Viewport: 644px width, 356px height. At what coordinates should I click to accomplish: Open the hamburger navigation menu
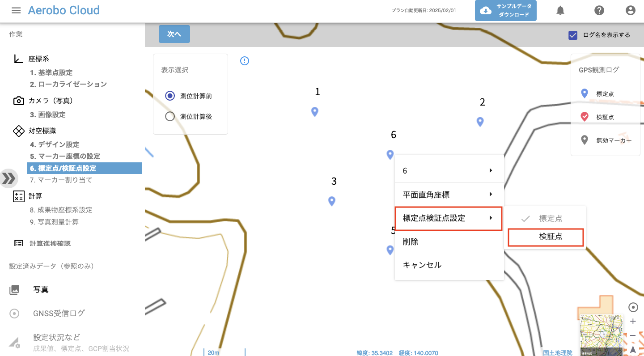coord(16,10)
